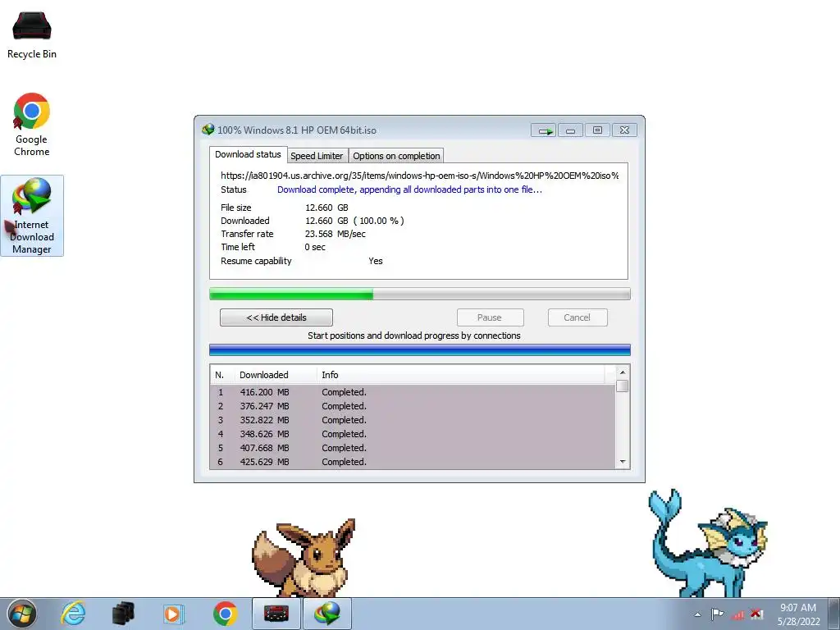Image resolution: width=840 pixels, height=630 pixels.
Task: Open the Windows Start menu
Action: pyautogui.click(x=21, y=614)
